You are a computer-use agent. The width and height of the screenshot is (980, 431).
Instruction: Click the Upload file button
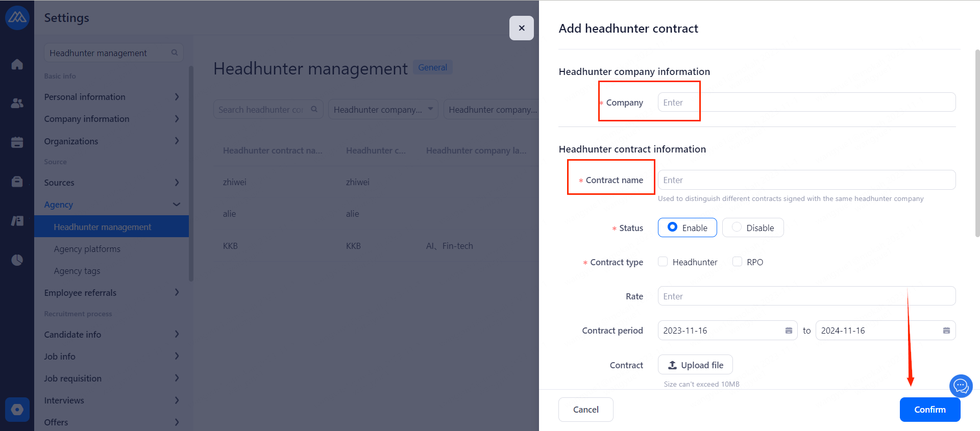point(695,365)
